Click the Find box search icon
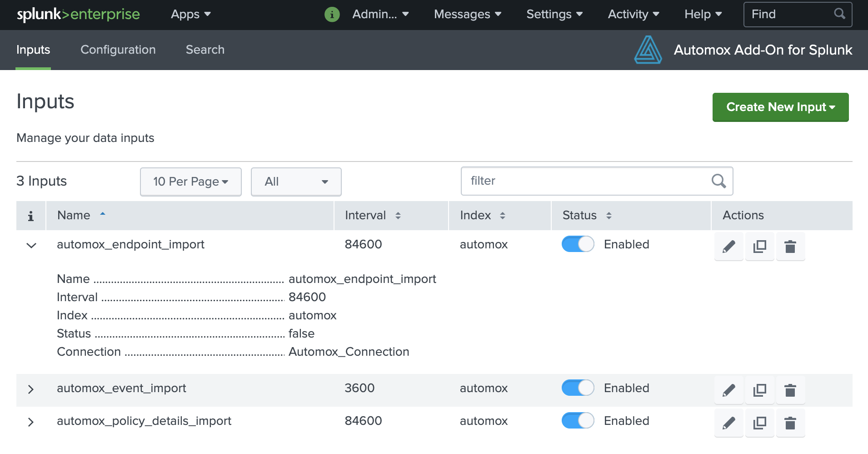This screenshot has height=454, width=868. [839, 14]
